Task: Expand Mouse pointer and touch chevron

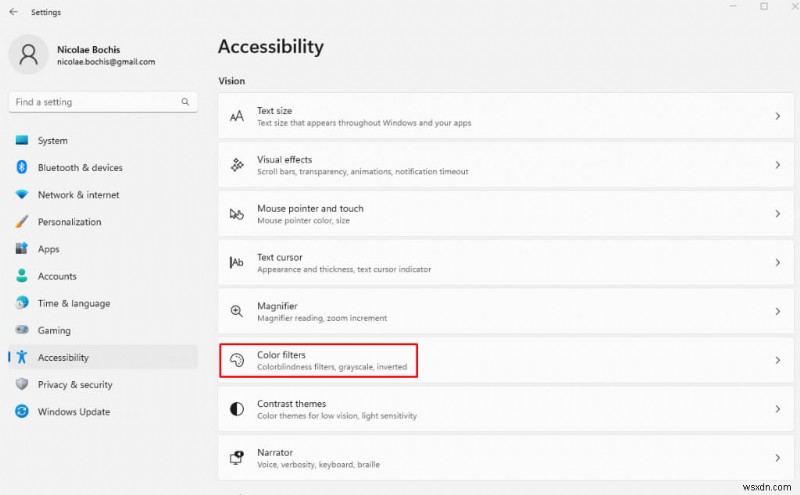Action: pyautogui.click(x=778, y=214)
